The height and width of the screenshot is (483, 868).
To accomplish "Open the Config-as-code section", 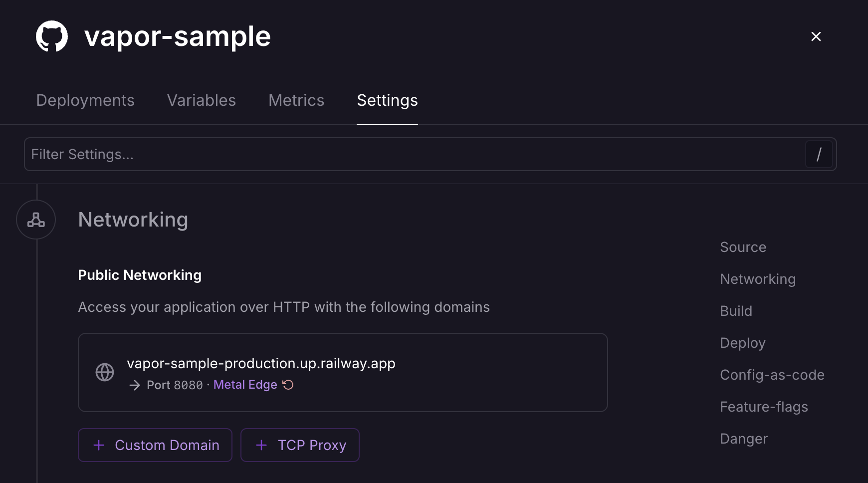I will pos(772,375).
